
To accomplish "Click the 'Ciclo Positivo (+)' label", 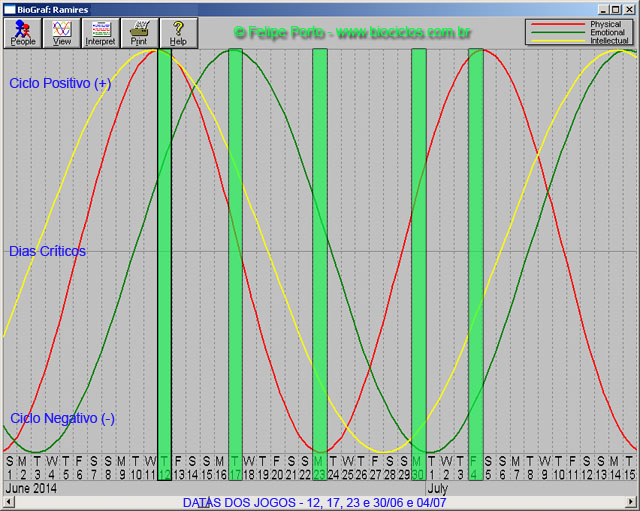I will pos(60,83).
